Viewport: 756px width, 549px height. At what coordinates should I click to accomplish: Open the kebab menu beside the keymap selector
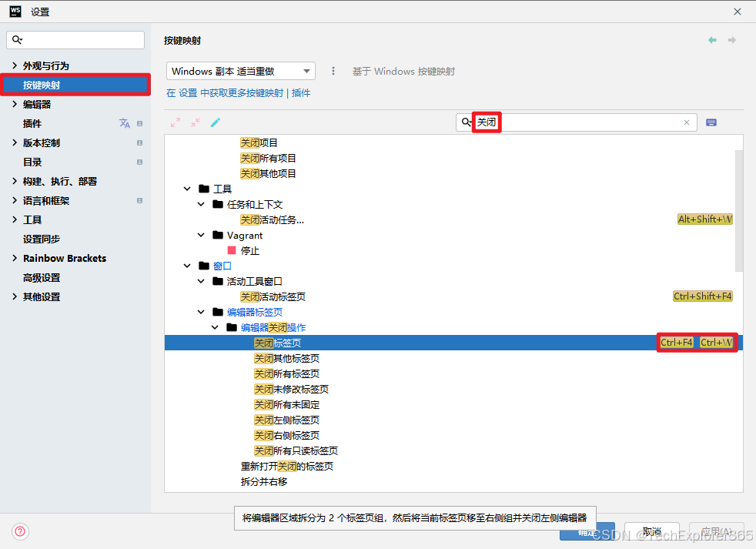point(333,70)
